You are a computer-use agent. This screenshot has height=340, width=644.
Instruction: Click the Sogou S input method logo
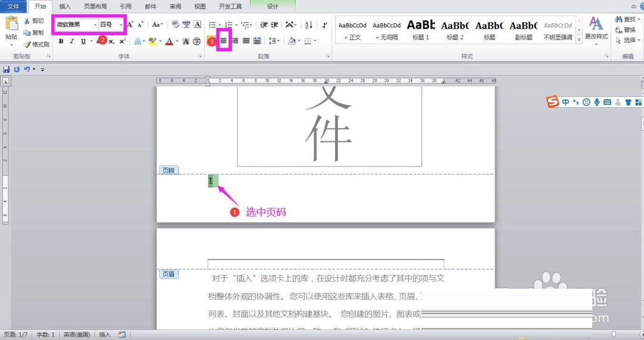(x=553, y=101)
